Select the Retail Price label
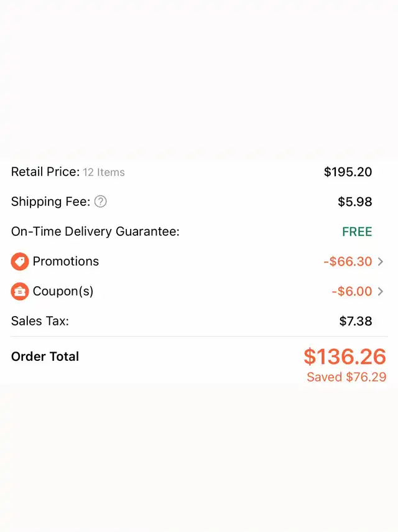Image resolution: width=398 pixels, height=532 pixels. click(45, 172)
